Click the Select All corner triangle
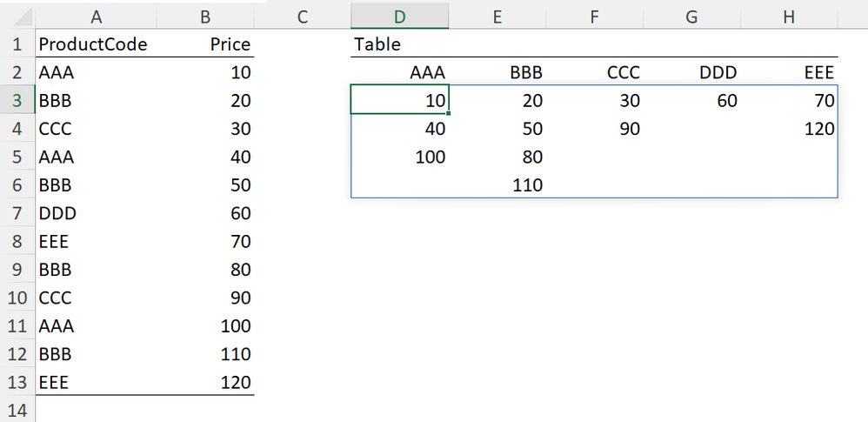The image size is (868, 422). point(17,16)
